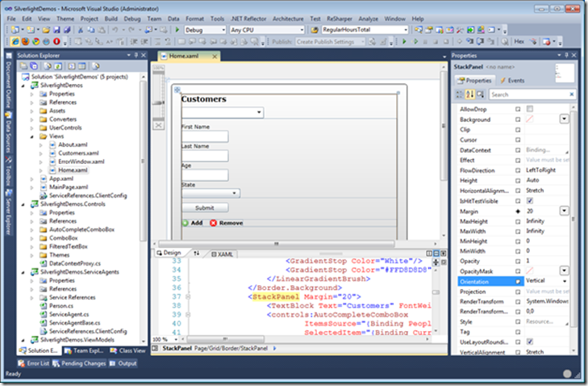Image resolution: width=588 pixels, height=386 pixels.
Task: Click the Solution Explorer Refresh icon
Action: pos(58,66)
